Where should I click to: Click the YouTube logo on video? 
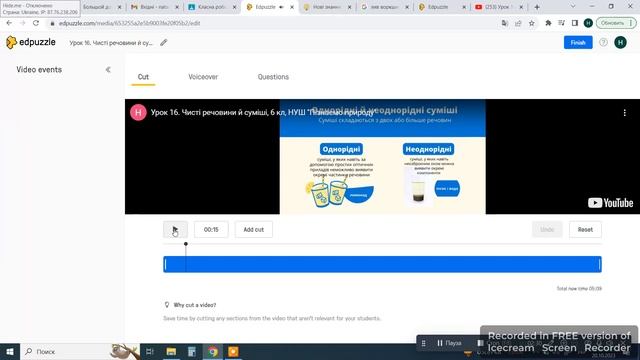tap(610, 203)
